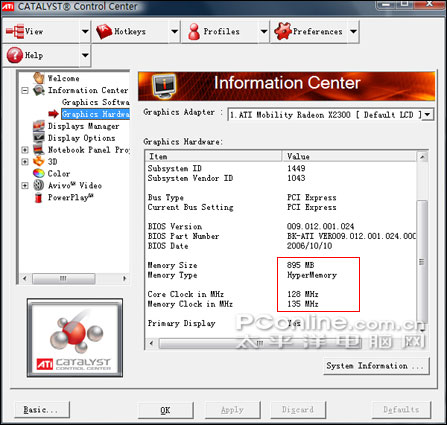Click the Subsystem Vendor ID row
This screenshot has height=425, width=447.
(x=282, y=178)
